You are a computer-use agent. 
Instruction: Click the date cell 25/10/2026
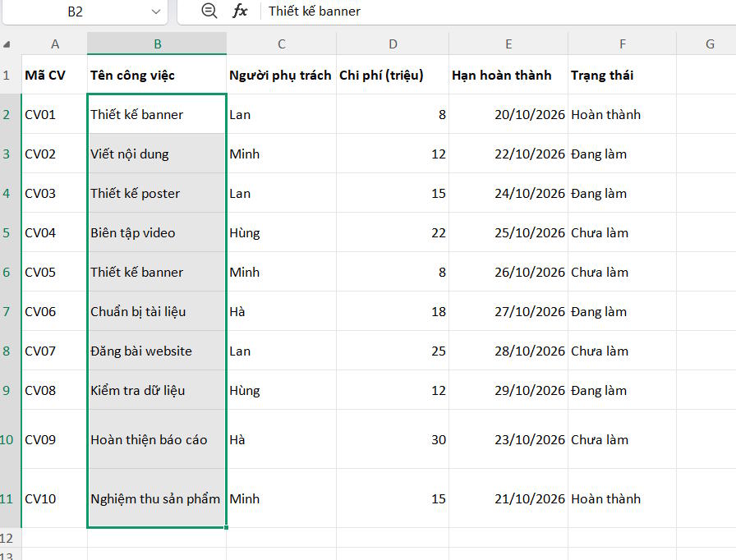coord(508,232)
